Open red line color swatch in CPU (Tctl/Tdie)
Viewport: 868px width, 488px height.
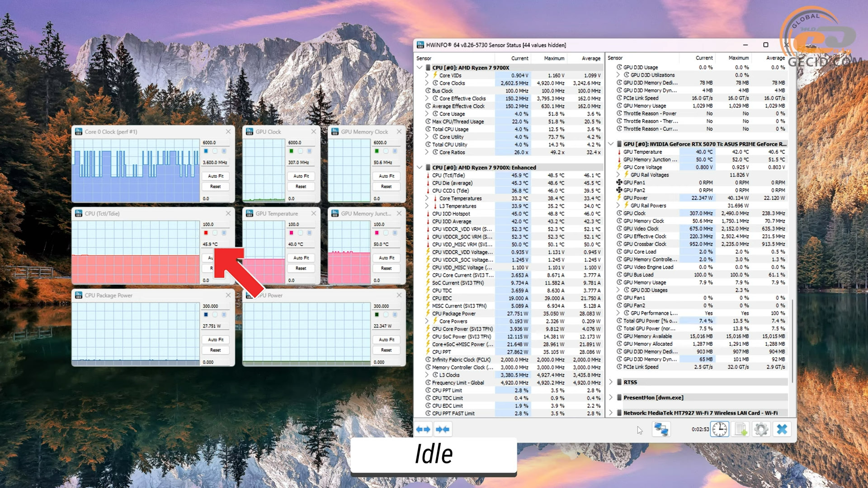coord(206,233)
